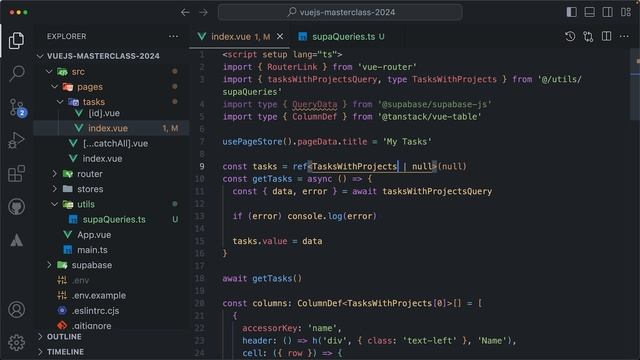Viewport: 640px width, 360px height.
Task: Select index.vue marked 1, M
Action: (x=111, y=128)
